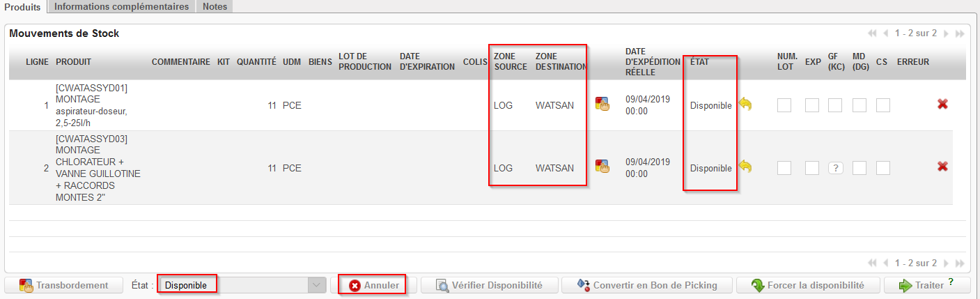This screenshot has height=299, width=980.
Task: Toggle CS checkbox for CWATASSYD01
Action: (x=883, y=105)
